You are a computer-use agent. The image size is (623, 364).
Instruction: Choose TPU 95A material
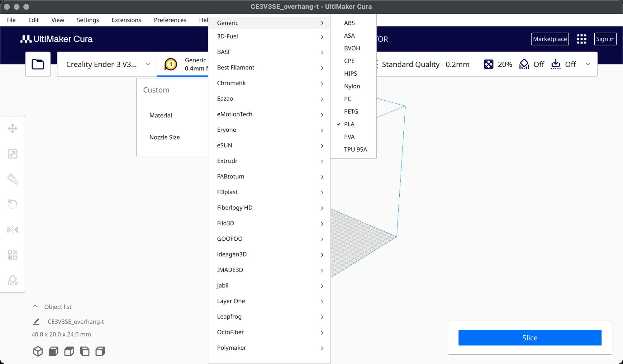353,149
